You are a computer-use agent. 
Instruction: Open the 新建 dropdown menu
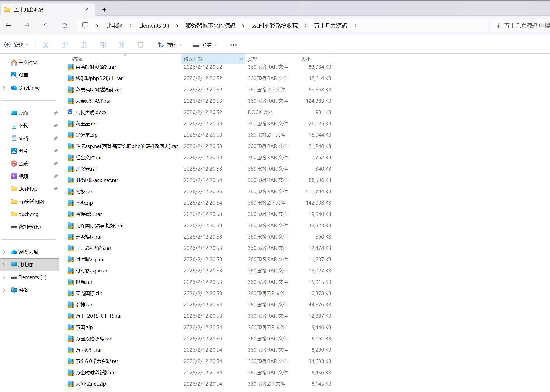17,45
